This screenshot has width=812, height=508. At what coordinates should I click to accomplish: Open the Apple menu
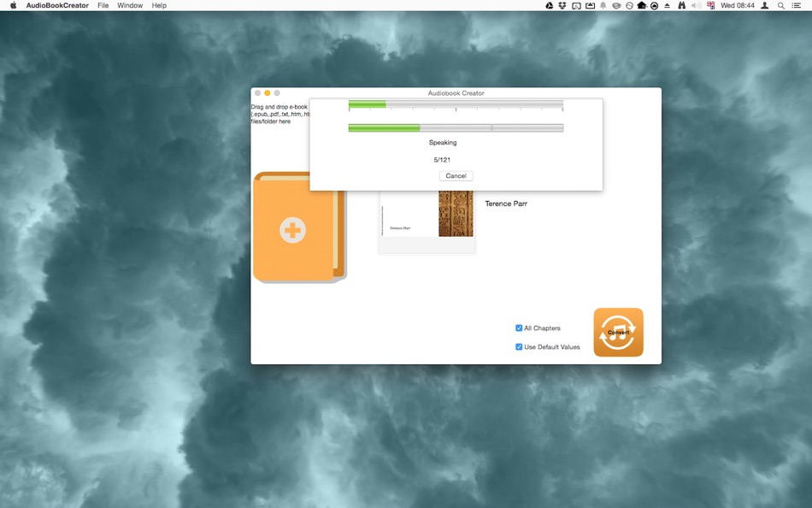[x=14, y=5]
